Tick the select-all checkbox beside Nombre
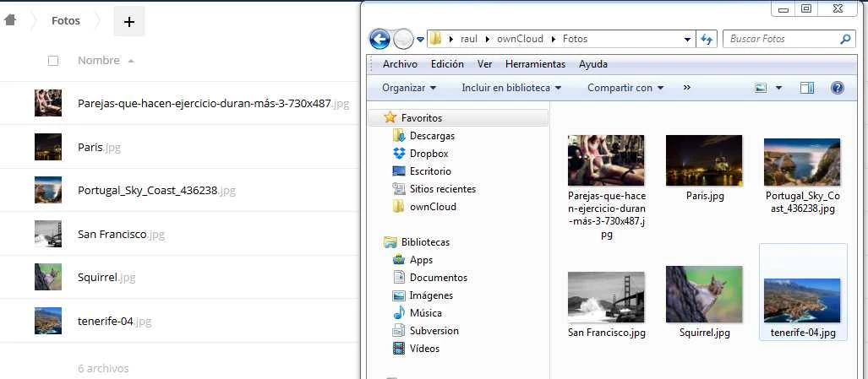Image resolution: width=868 pixels, height=379 pixels. click(53, 61)
